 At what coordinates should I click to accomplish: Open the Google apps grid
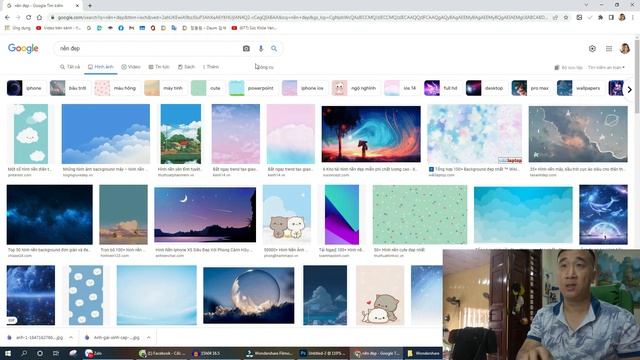pos(609,49)
